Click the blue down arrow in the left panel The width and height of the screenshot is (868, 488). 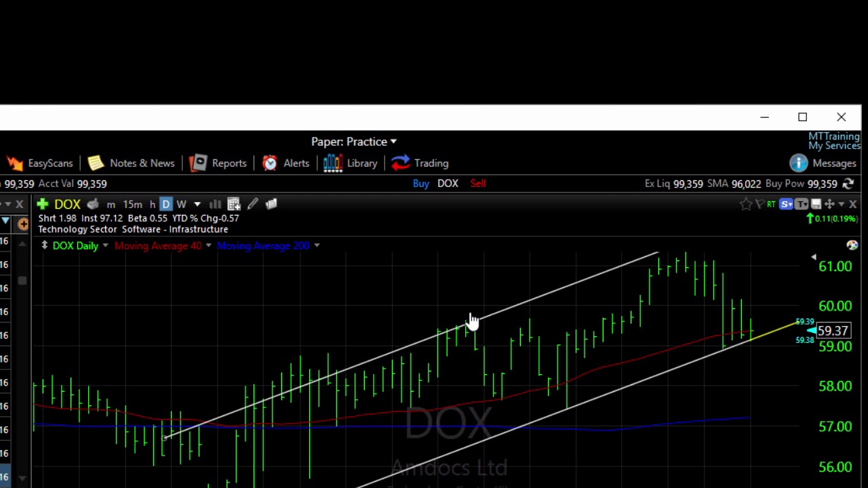5,222
